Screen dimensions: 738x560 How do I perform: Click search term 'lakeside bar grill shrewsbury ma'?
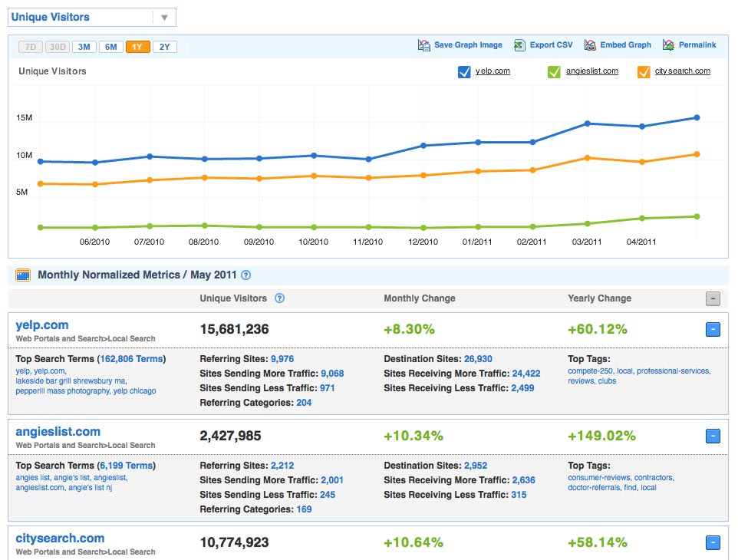71,380
